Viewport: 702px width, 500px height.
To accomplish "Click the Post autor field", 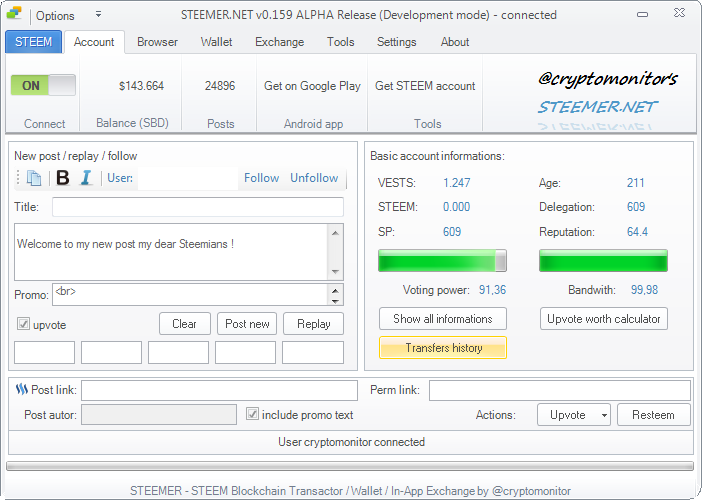I will coord(159,415).
